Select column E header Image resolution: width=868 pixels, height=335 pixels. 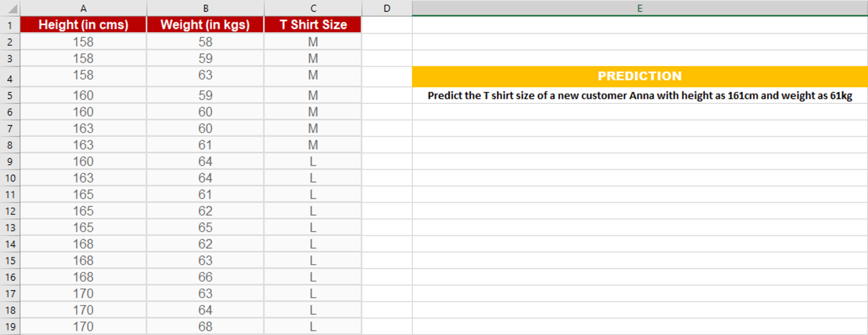640,8
